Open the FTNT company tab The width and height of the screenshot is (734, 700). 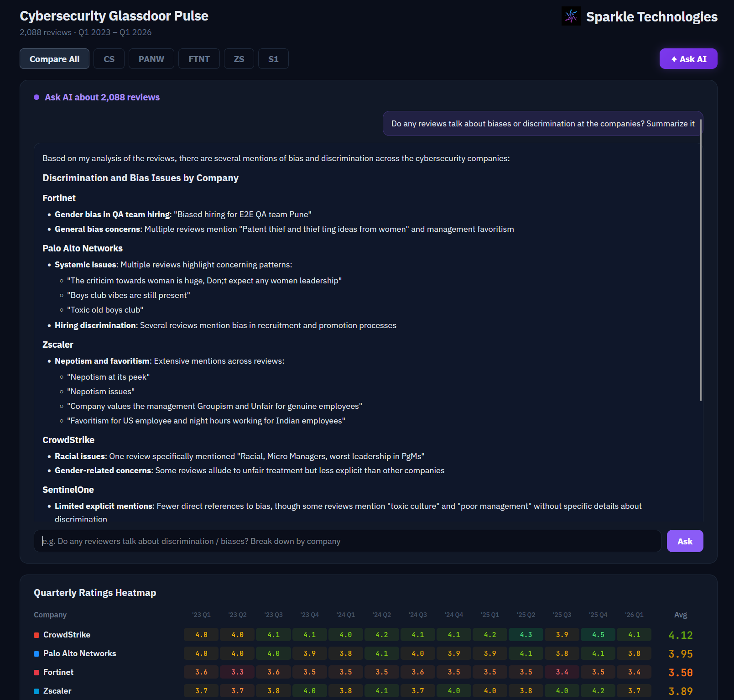tap(199, 59)
